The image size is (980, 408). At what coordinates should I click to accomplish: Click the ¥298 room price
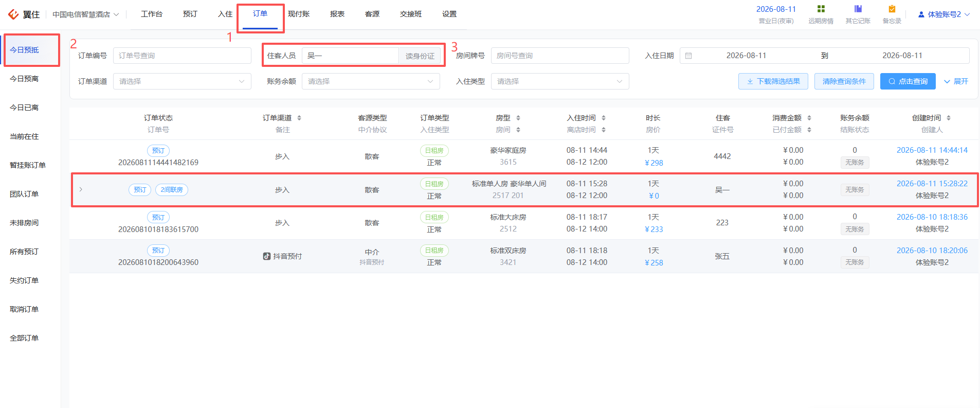(654, 163)
